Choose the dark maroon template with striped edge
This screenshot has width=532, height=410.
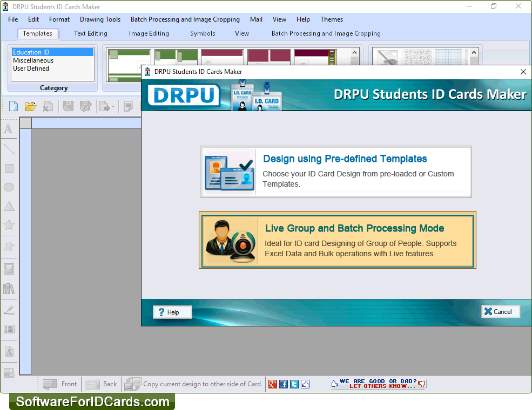point(315,57)
